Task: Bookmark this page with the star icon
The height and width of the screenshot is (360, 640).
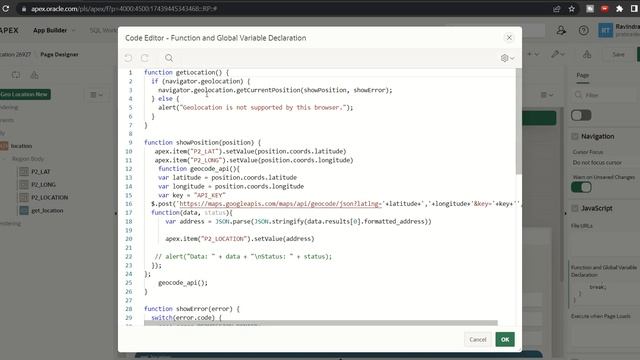Action: 571,9
